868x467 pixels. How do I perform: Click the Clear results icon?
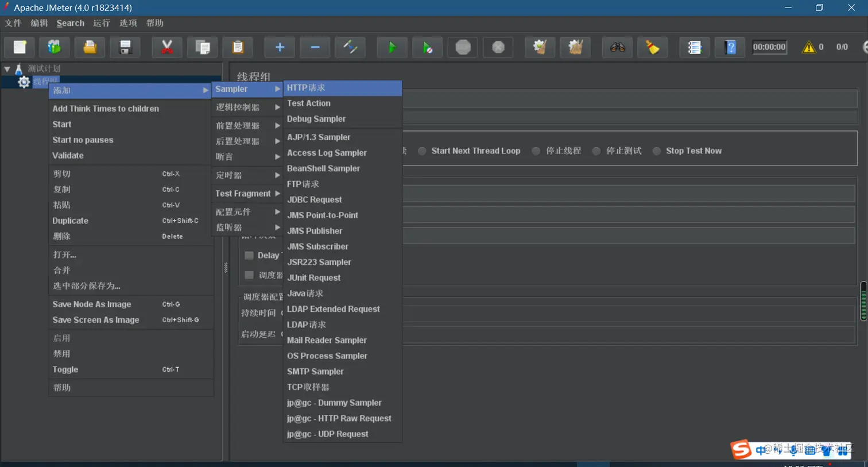(540, 47)
